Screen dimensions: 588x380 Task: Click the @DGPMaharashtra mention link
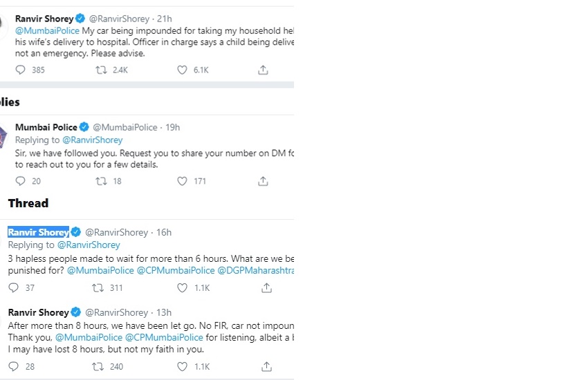255,270
